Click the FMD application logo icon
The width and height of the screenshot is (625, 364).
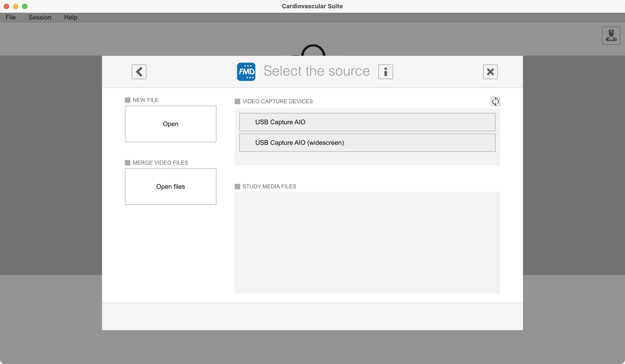[x=246, y=72]
